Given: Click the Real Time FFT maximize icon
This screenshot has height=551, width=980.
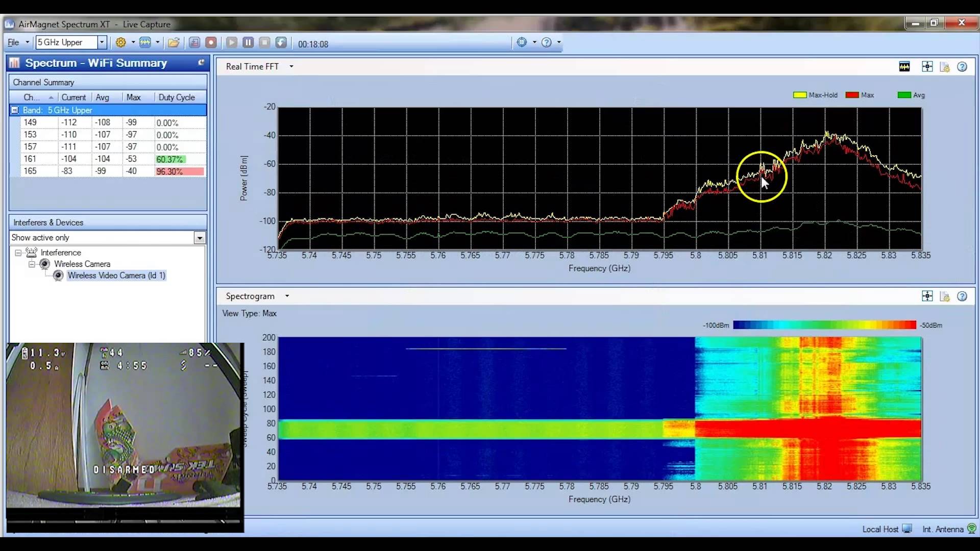Looking at the screenshot, I should (x=927, y=67).
